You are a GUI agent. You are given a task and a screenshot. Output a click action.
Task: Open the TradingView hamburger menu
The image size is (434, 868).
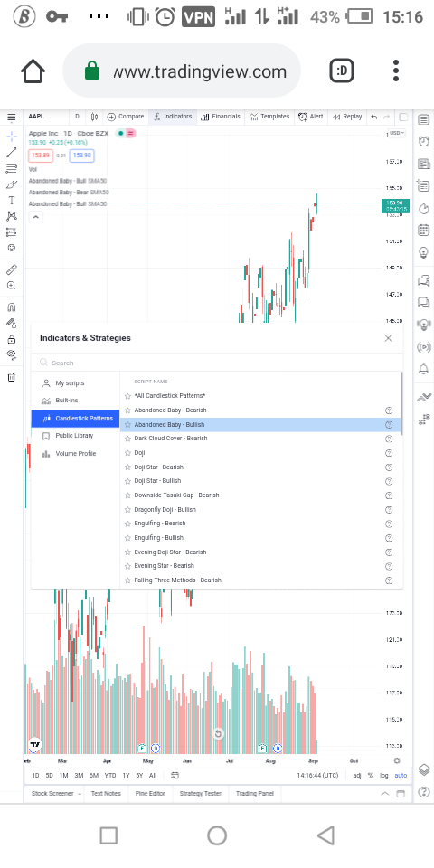(x=11, y=118)
